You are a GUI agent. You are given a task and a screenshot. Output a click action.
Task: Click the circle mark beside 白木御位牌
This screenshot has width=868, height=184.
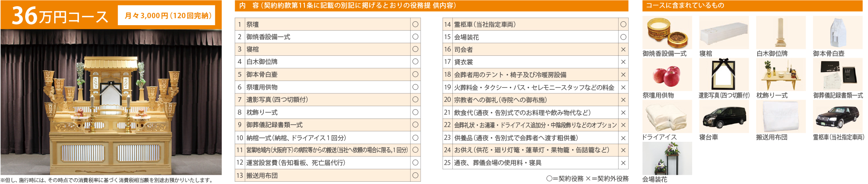point(415,62)
